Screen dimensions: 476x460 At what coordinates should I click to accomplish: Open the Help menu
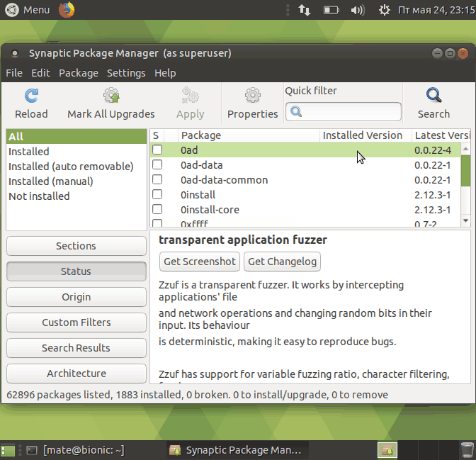[165, 73]
